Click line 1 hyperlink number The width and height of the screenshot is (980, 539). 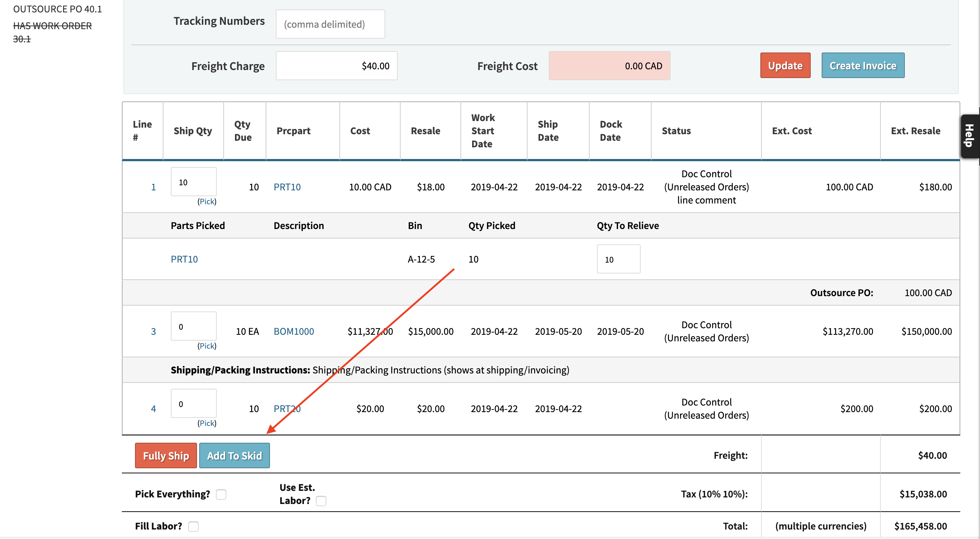click(153, 186)
